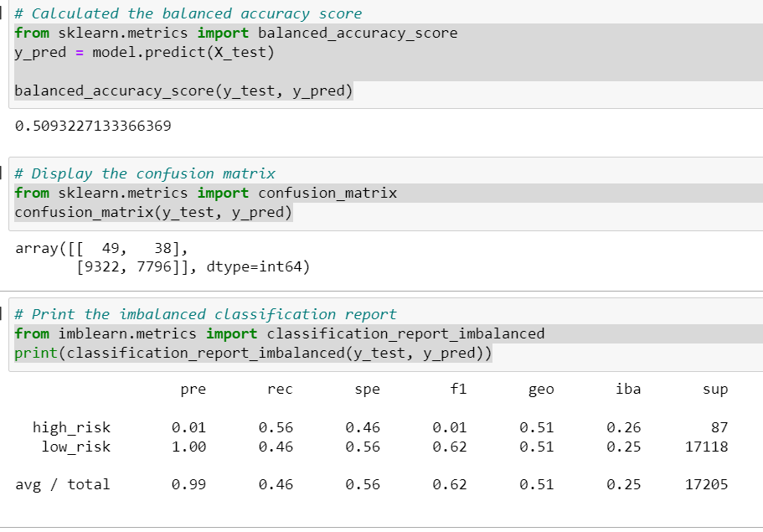The height and width of the screenshot is (532, 763).
Task: Click the high_risk iba value 0.26
Action: tap(624, 427)
